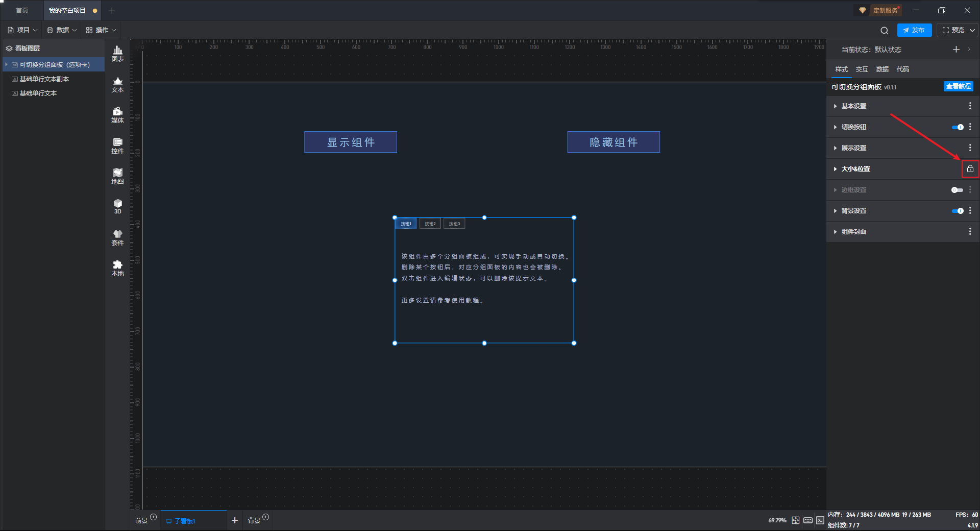Click the search magnifier icon

click(x=885, y=31)
